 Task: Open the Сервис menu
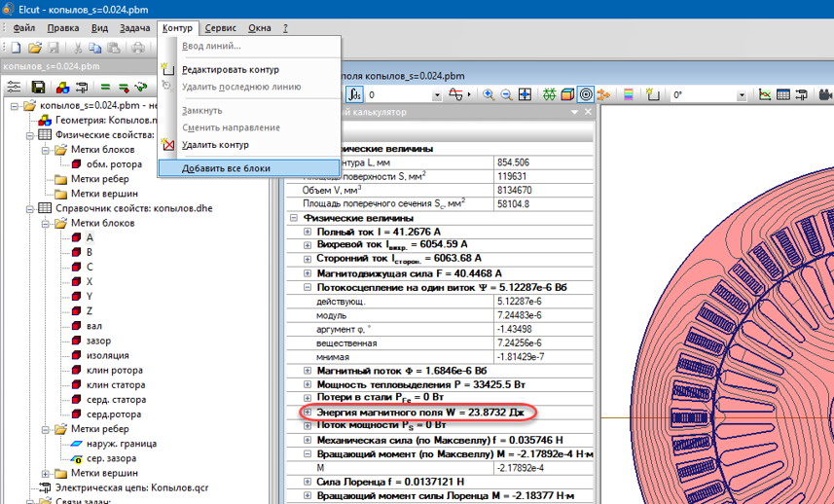pos(220,28)
